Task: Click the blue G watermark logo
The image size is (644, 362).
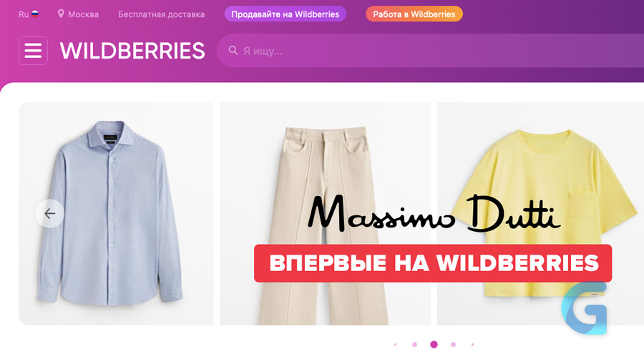Action: [584, 308]
